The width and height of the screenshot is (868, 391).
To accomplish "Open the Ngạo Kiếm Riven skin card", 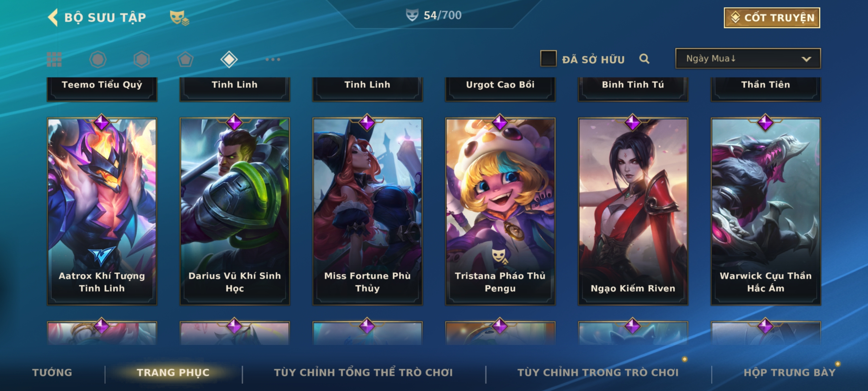I will click(x=633, y=211).
